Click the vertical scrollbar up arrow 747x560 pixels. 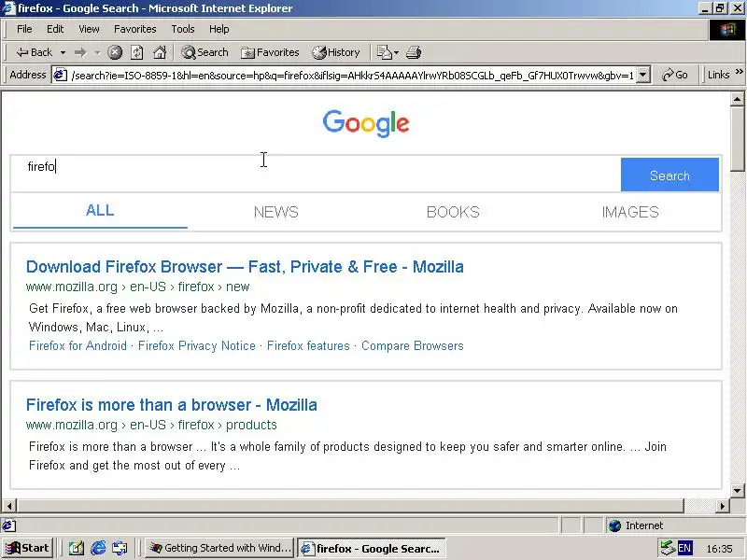tap(737, 99)
